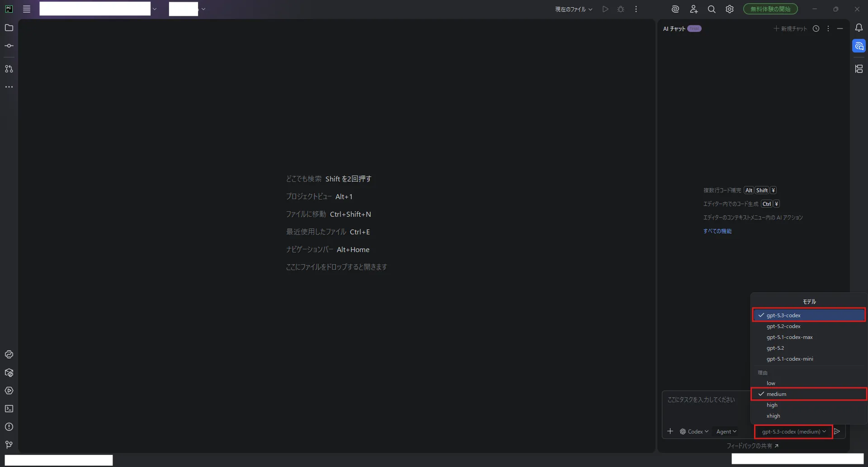The width and height of the screenshot is (868, 467).
Task: Send the chat message arrow
Action: pyautogui.click(x=837, y=431)
